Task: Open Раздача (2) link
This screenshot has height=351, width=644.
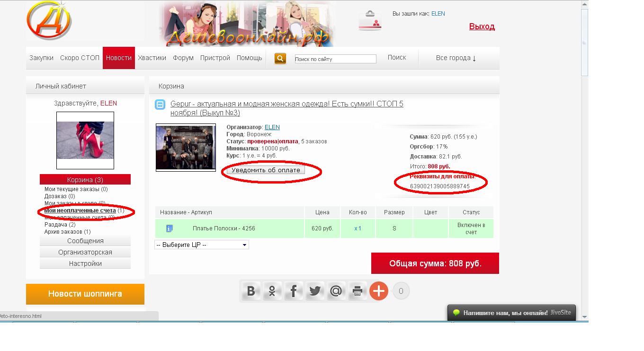Action: tap(60, 225)
